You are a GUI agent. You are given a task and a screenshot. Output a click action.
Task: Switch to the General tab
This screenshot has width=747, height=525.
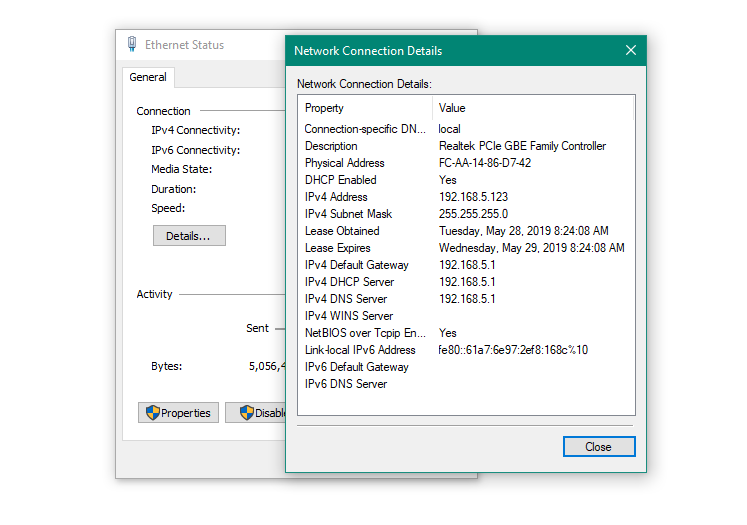[x=148, y=77]
